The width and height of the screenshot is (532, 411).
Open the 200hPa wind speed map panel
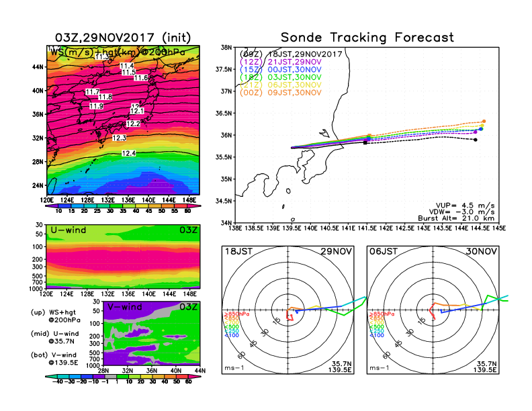coord(123,120)
